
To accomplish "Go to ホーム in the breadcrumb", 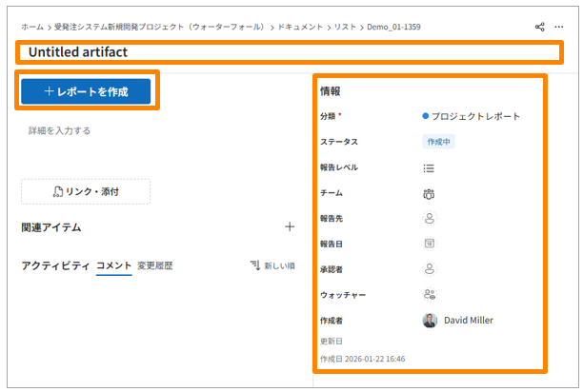I will coord(32,28).
